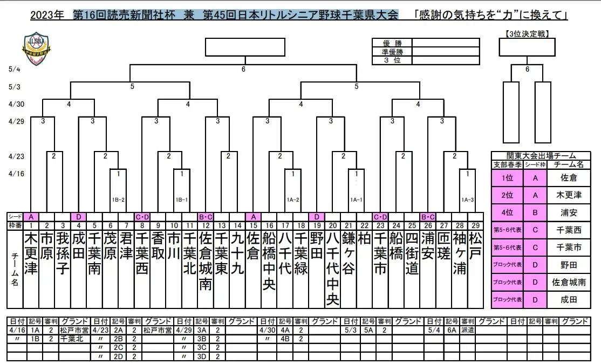Viewport: 601px width, 364px height.
Task: Click team name 千葉東 in the bracket
Action: tap(221, 253)
